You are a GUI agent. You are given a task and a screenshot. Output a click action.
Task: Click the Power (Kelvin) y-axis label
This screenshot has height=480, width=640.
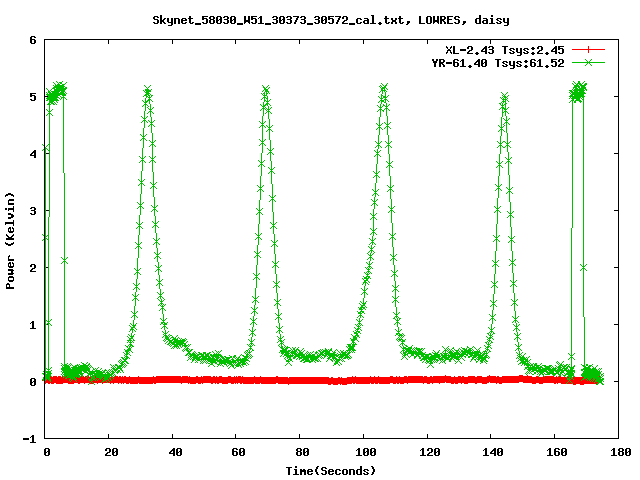[x=10, y=240]
